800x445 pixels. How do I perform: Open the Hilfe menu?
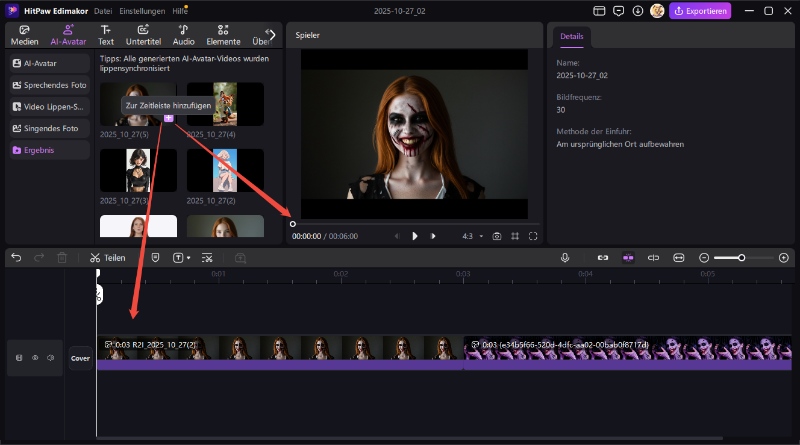pos(180,11)
